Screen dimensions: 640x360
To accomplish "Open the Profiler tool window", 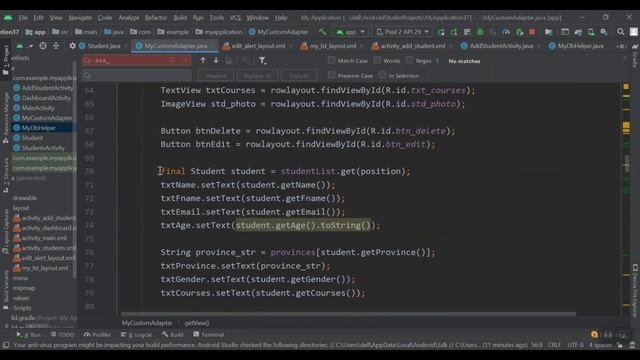I will click(97, 335).
